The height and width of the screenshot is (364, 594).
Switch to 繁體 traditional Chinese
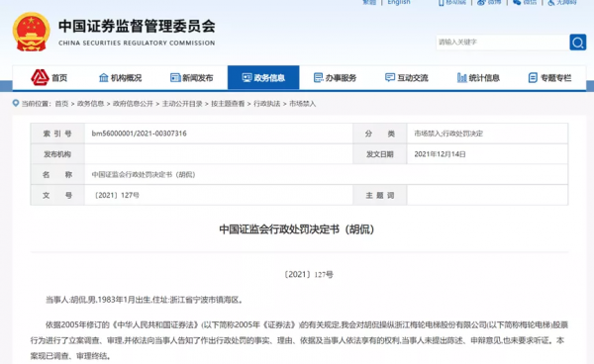(369, 2)
